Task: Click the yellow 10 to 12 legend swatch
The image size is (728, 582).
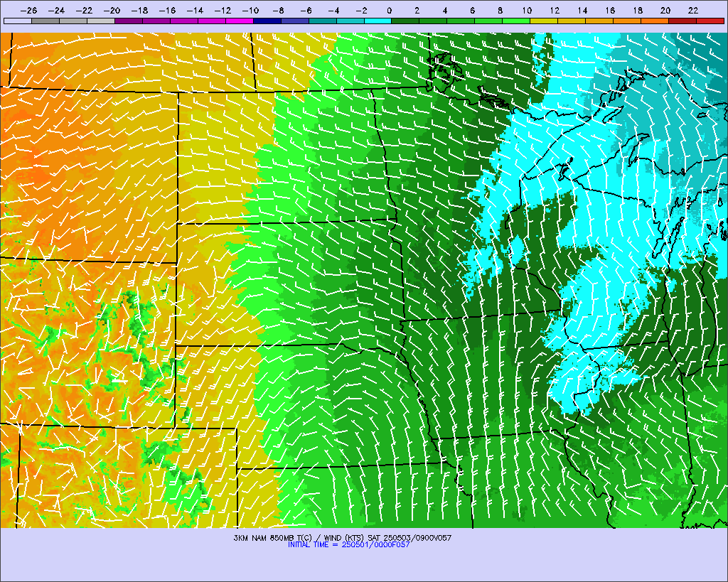Action: pyautogui.click(x=544, y=21)
